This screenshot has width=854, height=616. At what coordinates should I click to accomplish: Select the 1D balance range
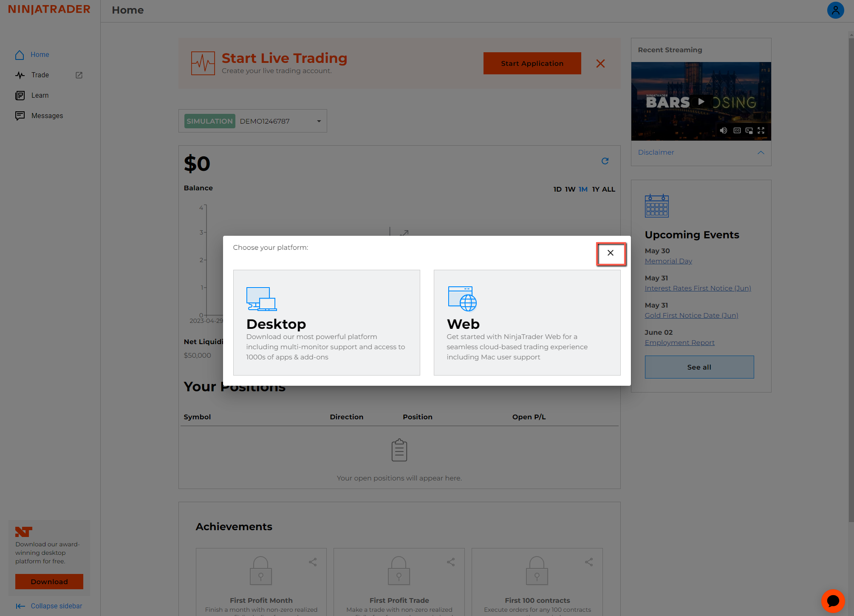[x=557, y=189]
